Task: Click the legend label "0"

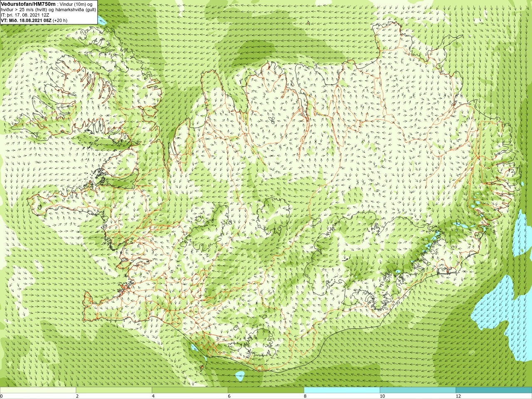Action: point(1,396)
